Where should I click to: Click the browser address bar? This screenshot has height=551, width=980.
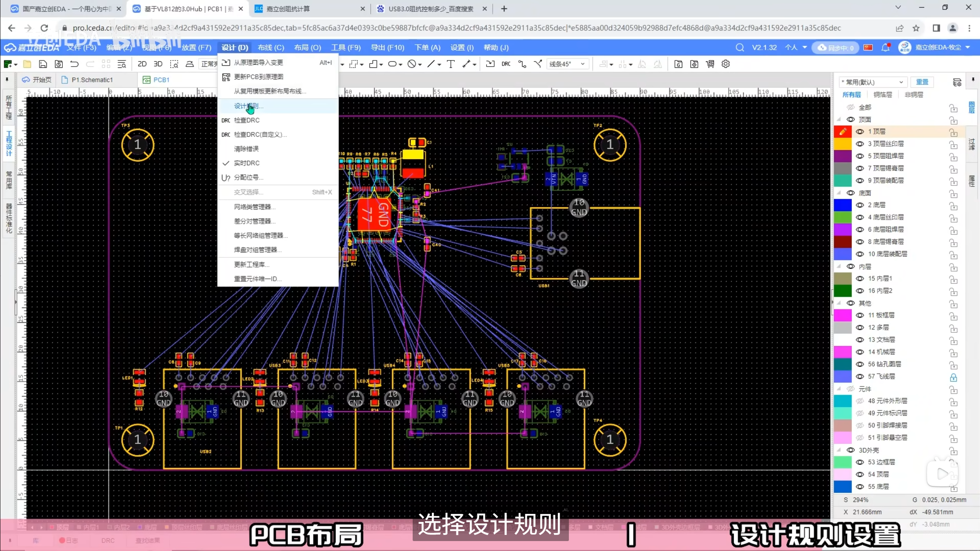pyautogui.click(x=456, y=28)
